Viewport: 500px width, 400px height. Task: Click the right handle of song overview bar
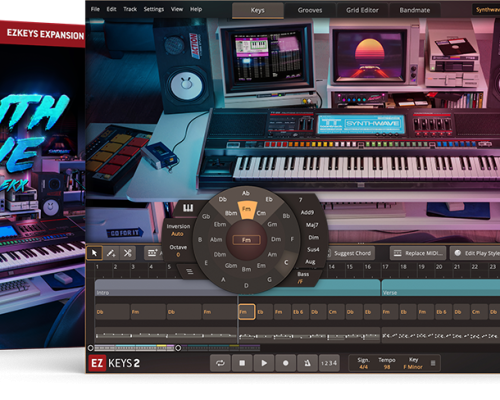point(178,348)
